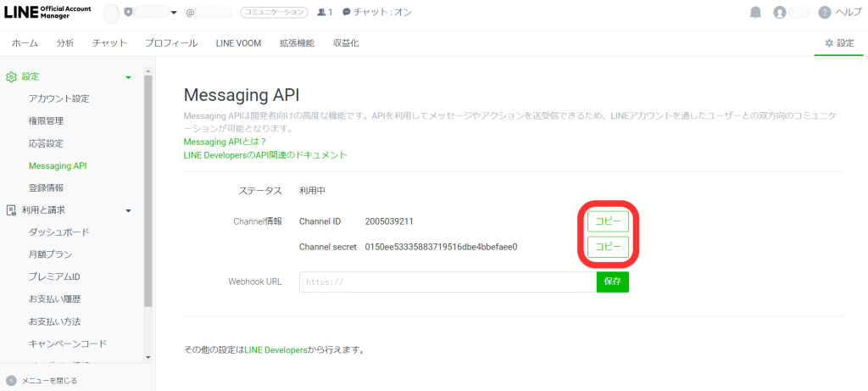Collapse the 設定 sidebar section
The width and height of the screenshot is (868, 391).
coord(129,77)
